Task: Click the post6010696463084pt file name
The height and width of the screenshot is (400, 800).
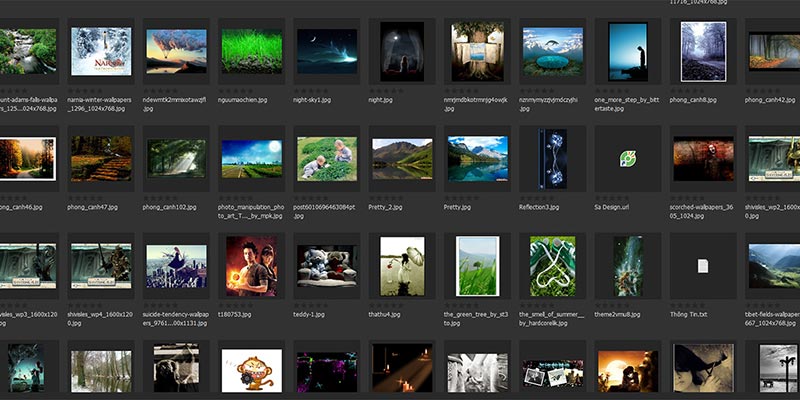Action: click(324, 212)
